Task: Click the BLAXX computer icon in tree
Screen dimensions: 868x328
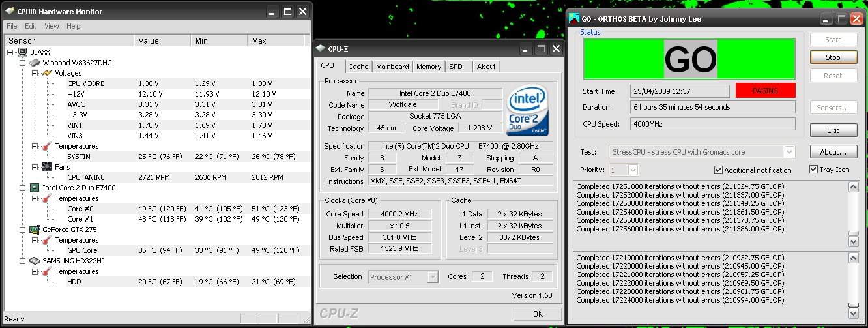Action: 22,52
